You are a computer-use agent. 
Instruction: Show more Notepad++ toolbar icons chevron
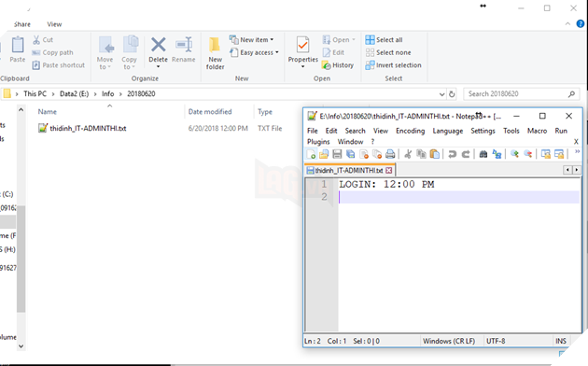[x=577, y=151]
